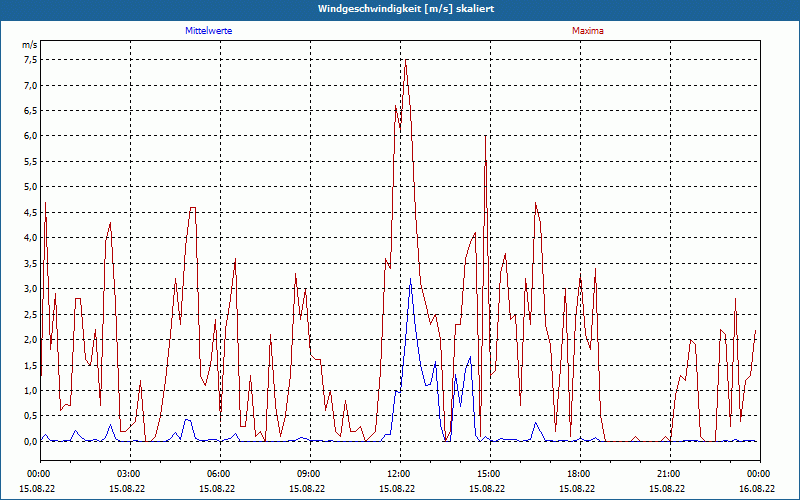
Task: Click the red Maxima legend label
Action: tap(588, 31)
